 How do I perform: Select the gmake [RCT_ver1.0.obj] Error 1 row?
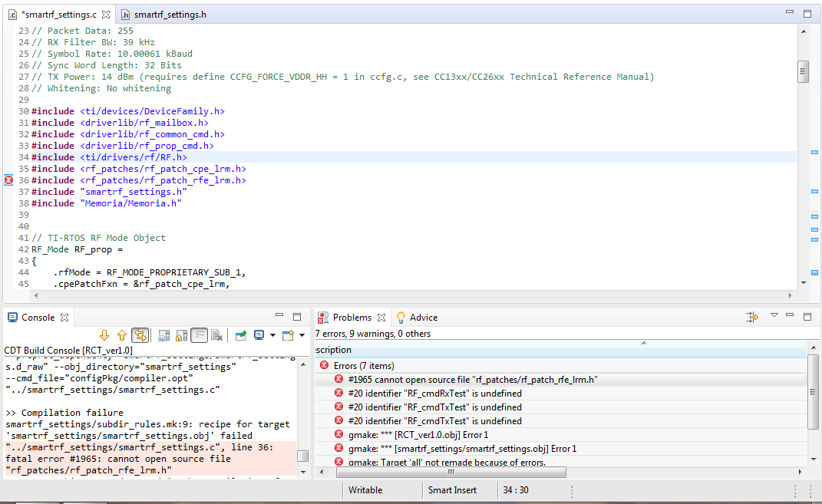562,435
